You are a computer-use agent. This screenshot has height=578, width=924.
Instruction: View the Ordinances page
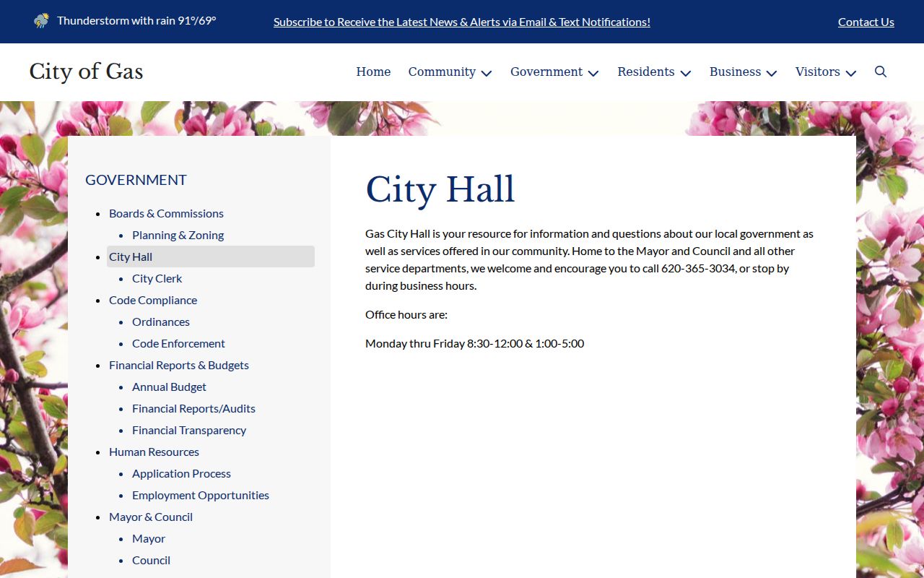coord(161,322)
